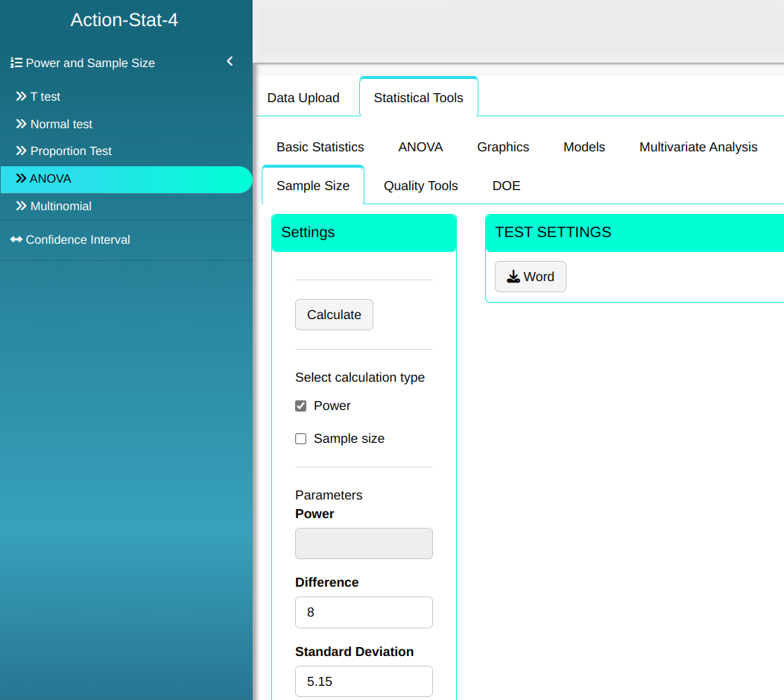Image resolution: width=784 pixels, height=700 pixels.
Task: Collapse the Power and Sample Size chevron
Action: point(230,62)
